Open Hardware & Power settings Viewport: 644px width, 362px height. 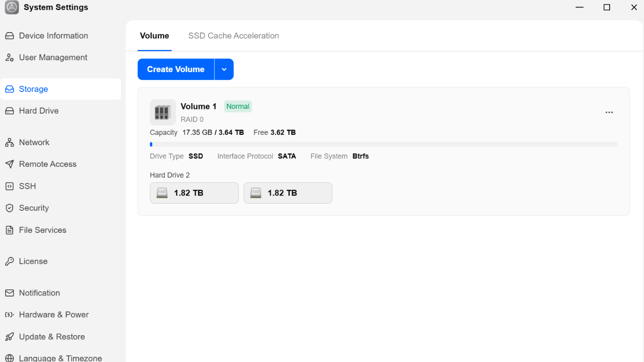coord(60,314)
